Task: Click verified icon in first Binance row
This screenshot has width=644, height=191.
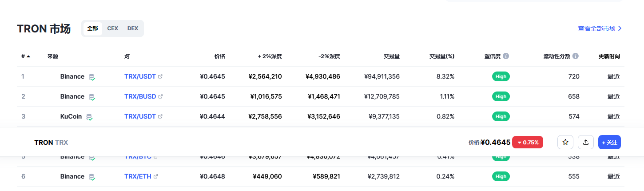Action: (92, 77)
